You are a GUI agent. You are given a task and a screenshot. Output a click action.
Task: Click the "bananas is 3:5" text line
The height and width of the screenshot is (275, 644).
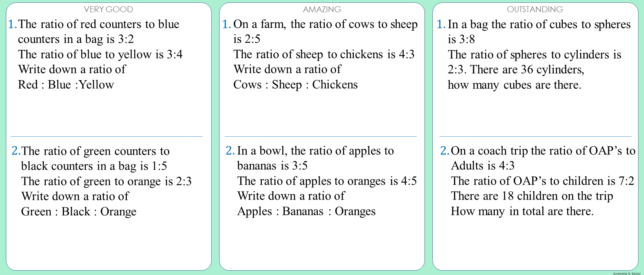pyautogui.click(x=273, y=166)
